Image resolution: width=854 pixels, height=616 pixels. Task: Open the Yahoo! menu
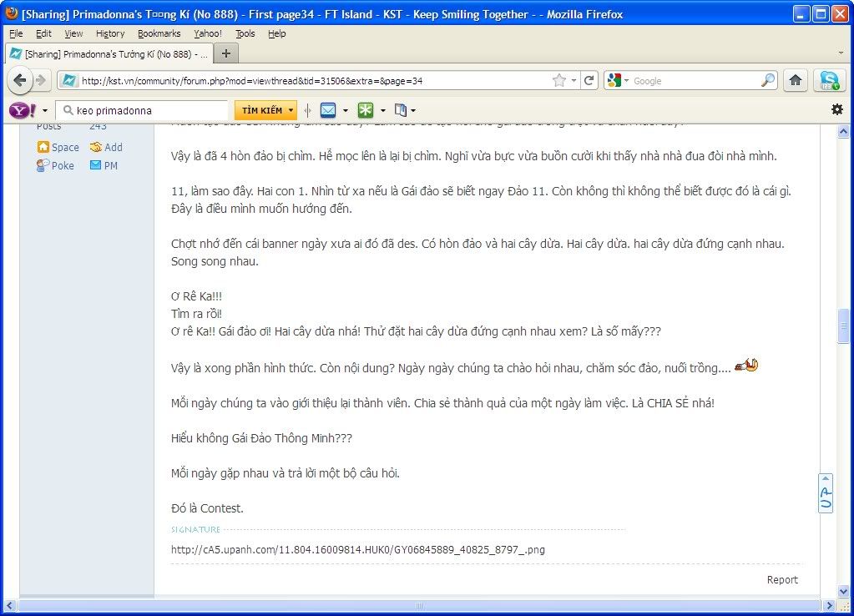(x=208, y=33)
